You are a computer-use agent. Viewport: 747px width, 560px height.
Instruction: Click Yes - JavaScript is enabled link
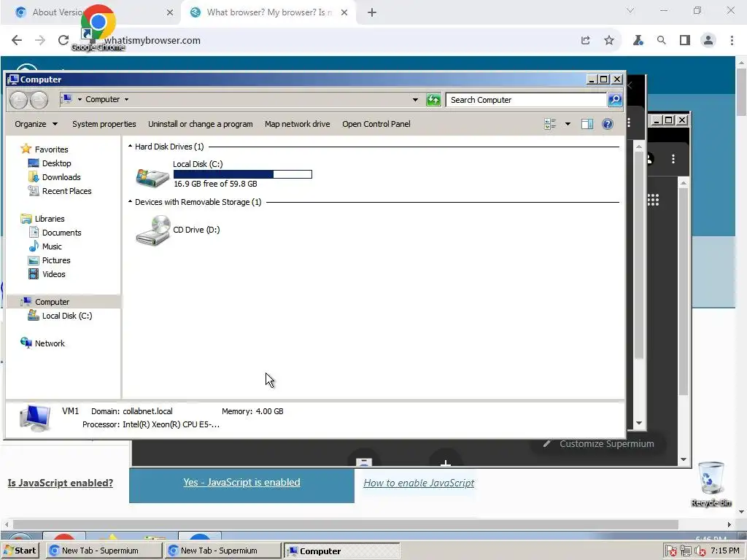click(241, 482)
